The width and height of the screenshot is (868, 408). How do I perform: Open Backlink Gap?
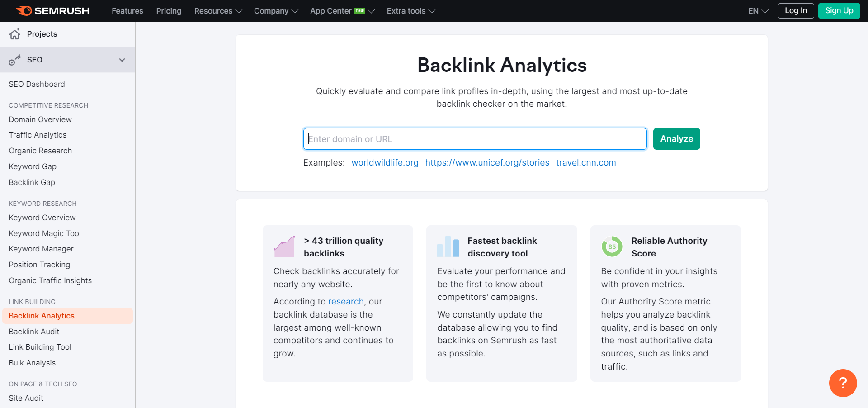click(x=32, y=182)
